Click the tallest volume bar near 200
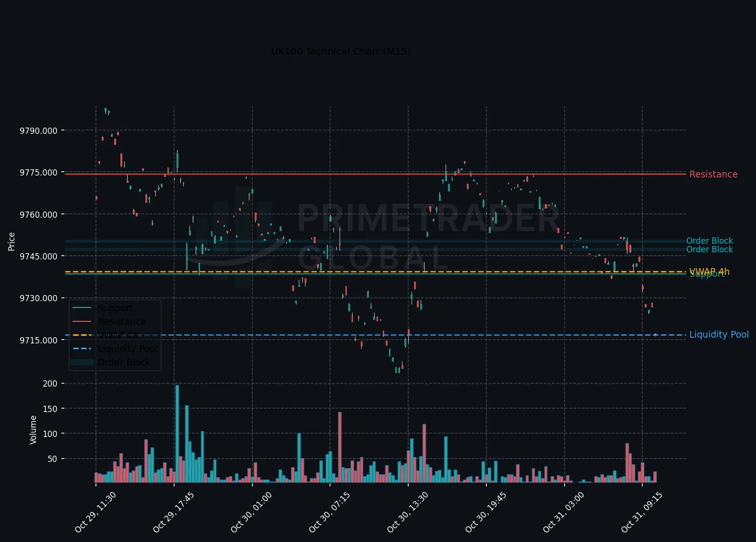 coord(177,434)
